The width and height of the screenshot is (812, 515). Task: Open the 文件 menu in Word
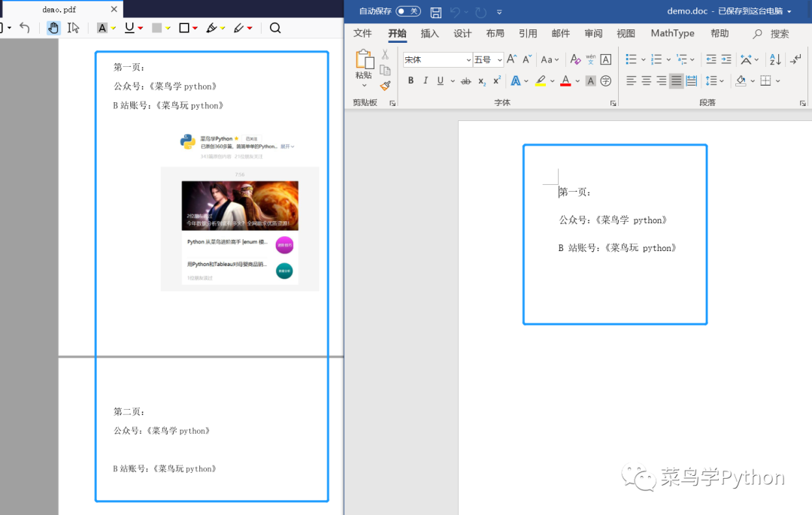(362, 34)
